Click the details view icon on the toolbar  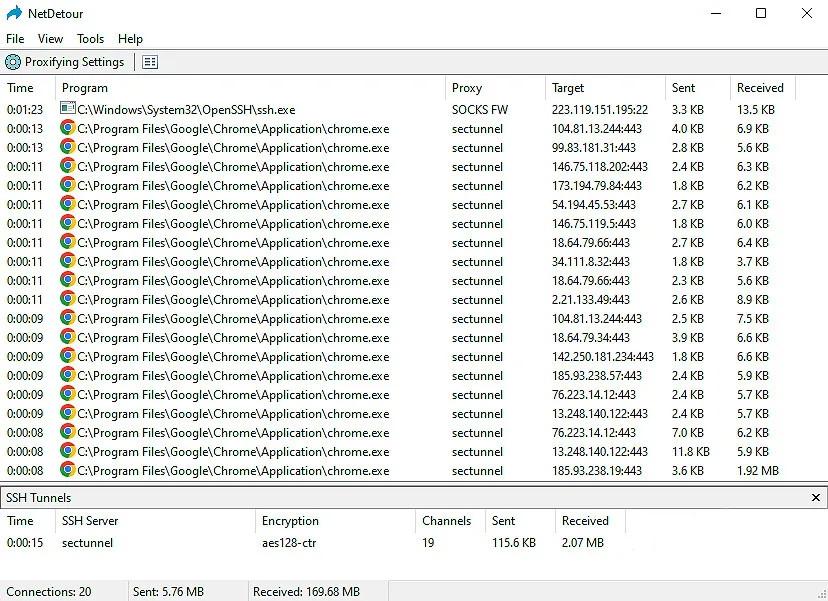150,61
